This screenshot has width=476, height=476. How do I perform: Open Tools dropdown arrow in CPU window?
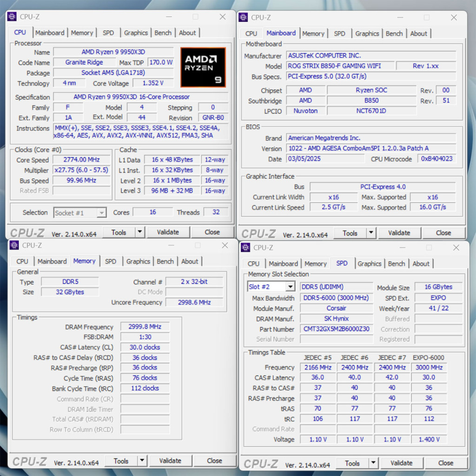point(140,232)
